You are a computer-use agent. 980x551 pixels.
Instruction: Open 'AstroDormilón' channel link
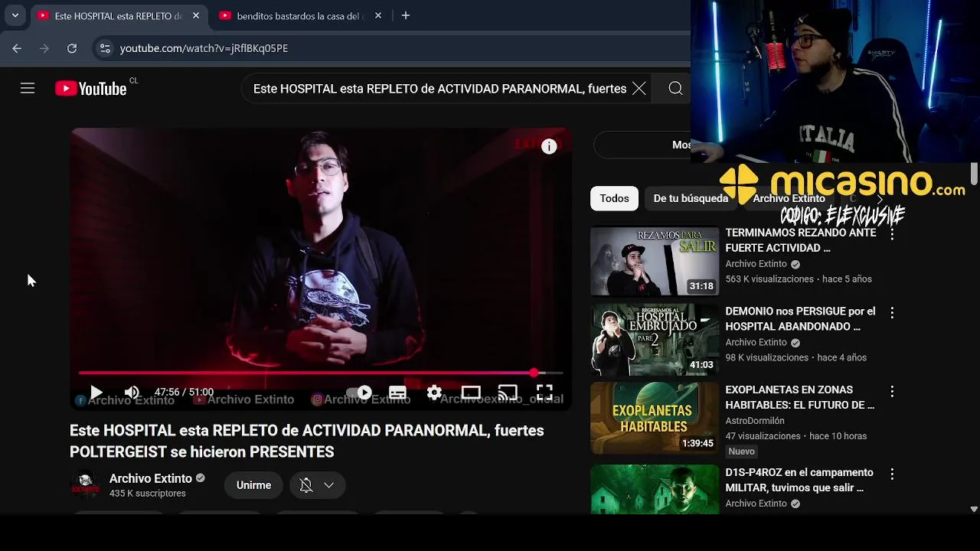click(755, 421)
